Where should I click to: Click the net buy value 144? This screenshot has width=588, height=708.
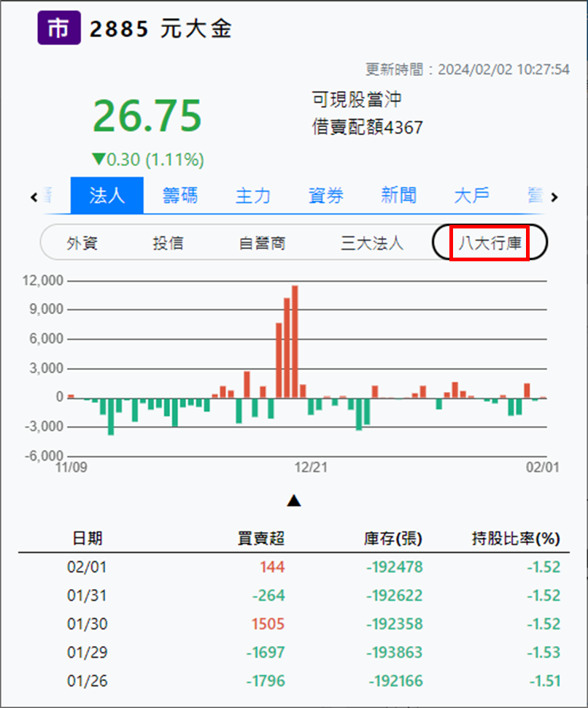click(272, 566)
